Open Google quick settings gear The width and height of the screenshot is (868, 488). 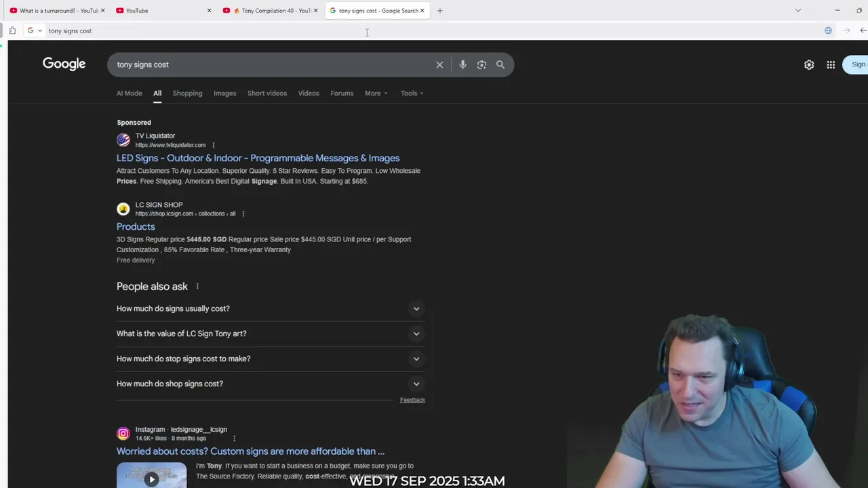point(809,65)
